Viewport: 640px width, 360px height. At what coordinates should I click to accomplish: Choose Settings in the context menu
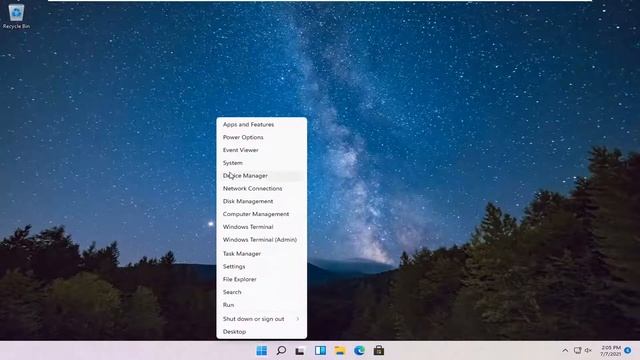[262, 267]
